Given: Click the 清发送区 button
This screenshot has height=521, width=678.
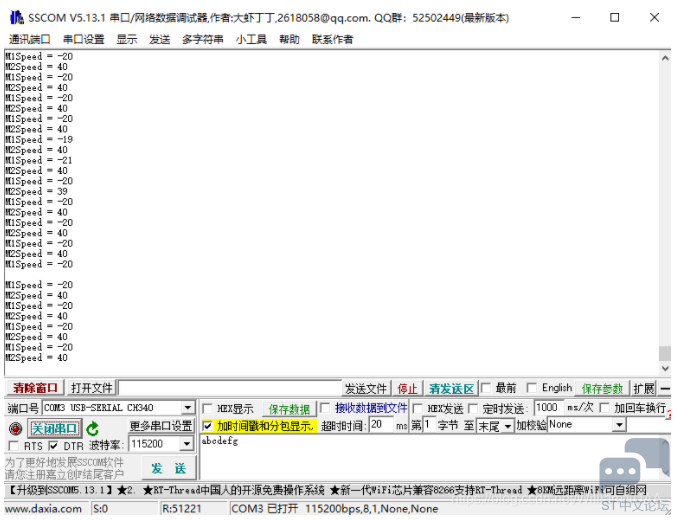Looking at the screenshot, I should pyautogui.click(x=451, y=389).
